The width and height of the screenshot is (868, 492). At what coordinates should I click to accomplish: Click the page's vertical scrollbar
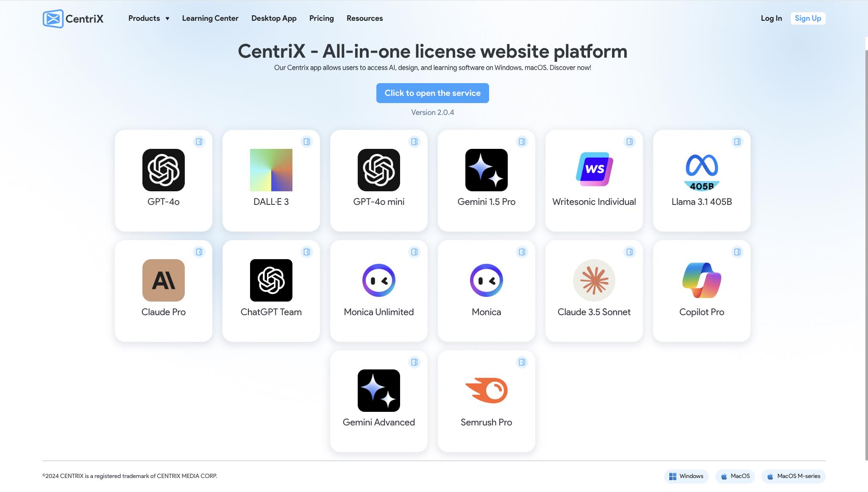866,254
